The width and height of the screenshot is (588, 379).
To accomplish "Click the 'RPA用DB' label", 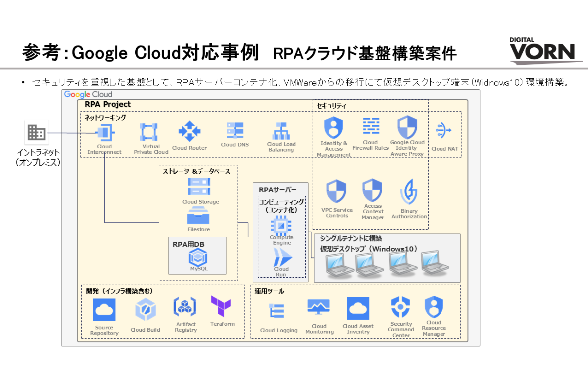I will [189, 244].
